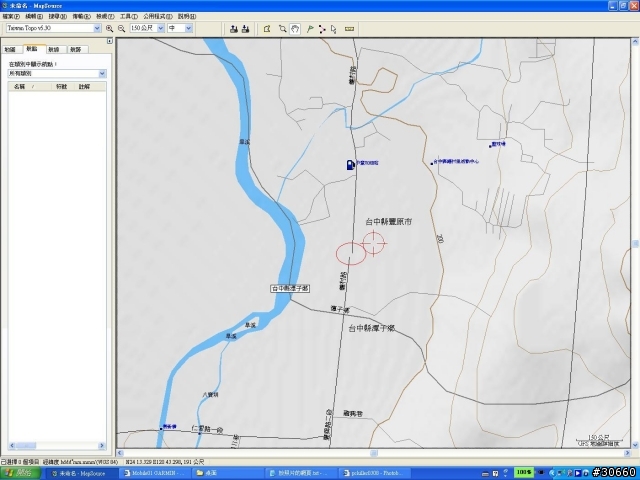Click the side panel scroll right arrow
The image size is (640, 480).
point(102,445)
